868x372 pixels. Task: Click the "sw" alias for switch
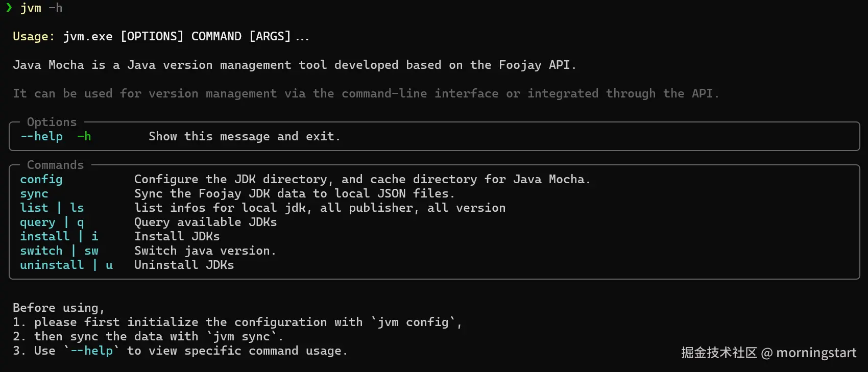point(91,251)
